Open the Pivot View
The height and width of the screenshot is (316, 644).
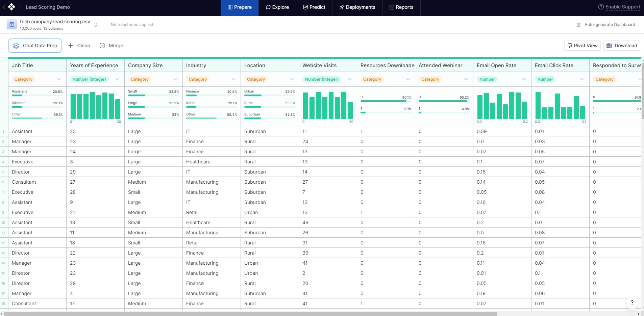tap(582, 46)
